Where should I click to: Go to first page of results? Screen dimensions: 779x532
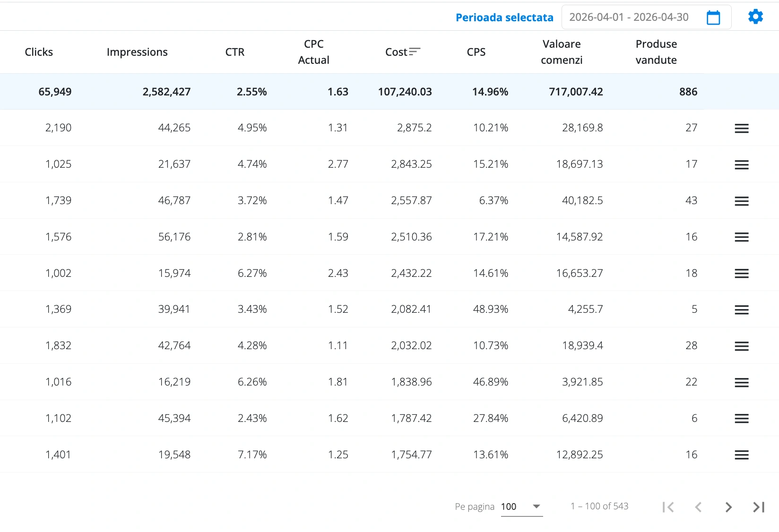tap(668, 507)
